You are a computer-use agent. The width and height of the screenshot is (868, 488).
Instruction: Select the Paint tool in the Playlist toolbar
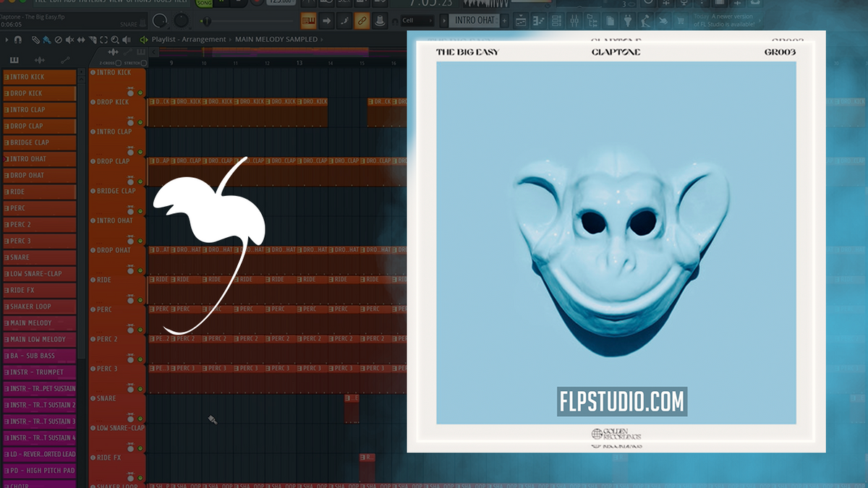tap(46, 39)
